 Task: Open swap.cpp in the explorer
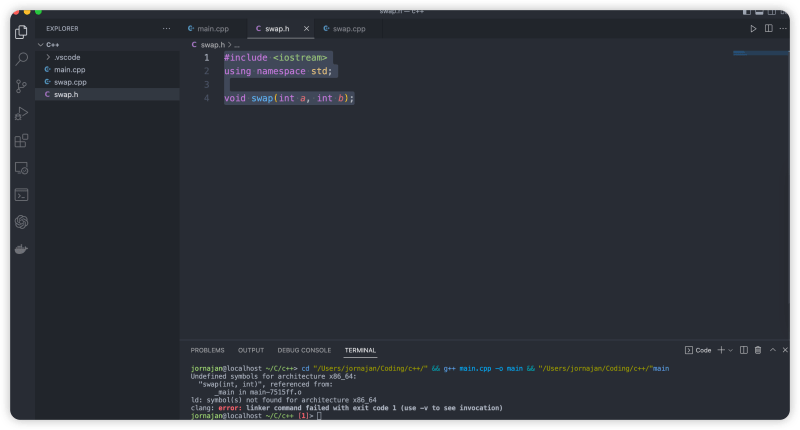click(x=107, y=82)
